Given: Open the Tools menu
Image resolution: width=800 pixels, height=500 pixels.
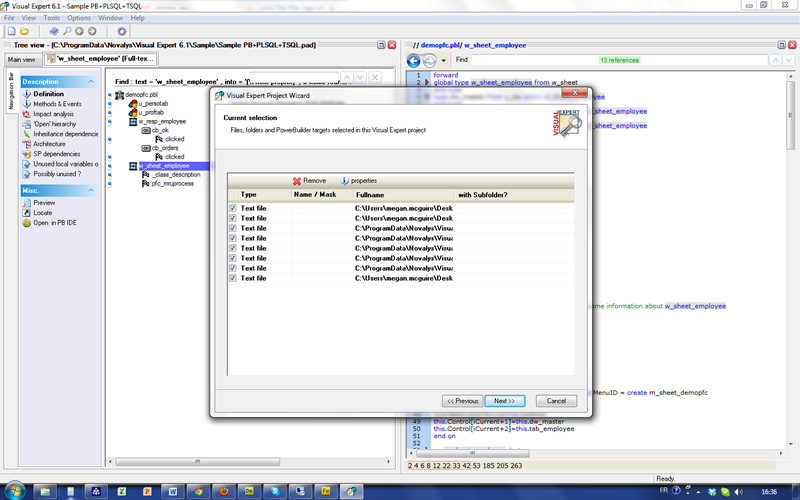Looking at the screenshot, I should pyautogui.click(x=51, y=18).
